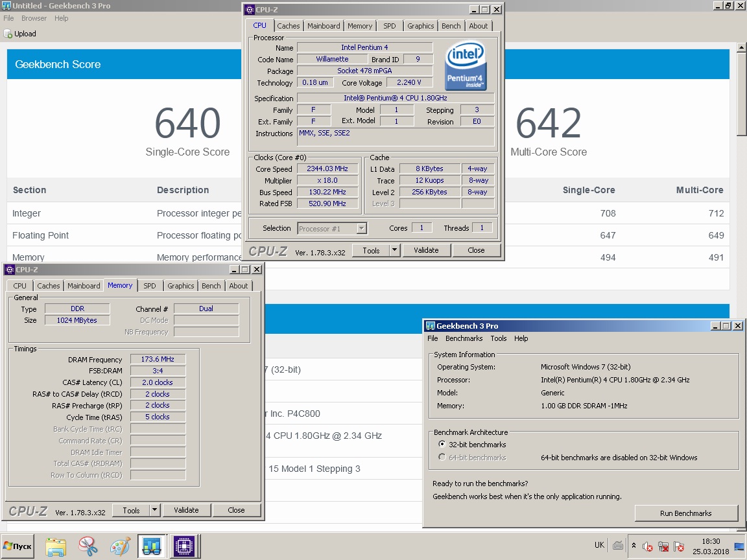Open the Benchmarks menu in Geekbench 3 Pro dialog

[x=464, y=338]
